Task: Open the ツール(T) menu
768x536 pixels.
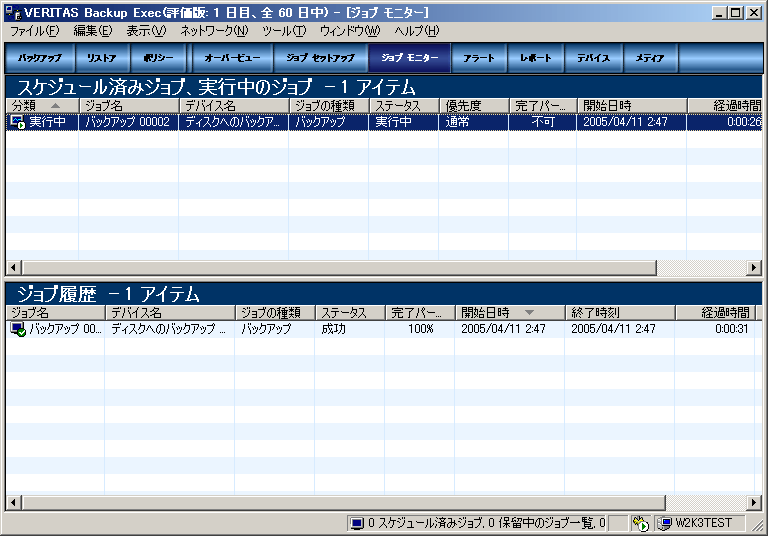Action: tap(284, 31)
